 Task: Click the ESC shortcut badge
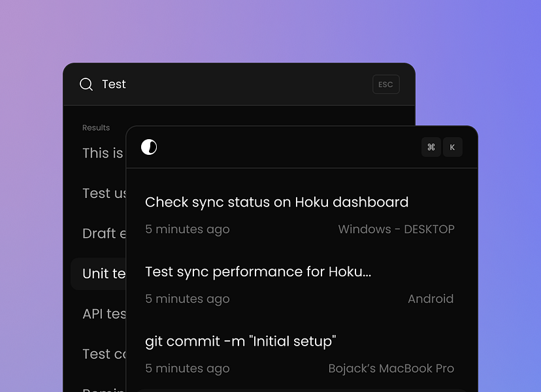click(385, 84)
